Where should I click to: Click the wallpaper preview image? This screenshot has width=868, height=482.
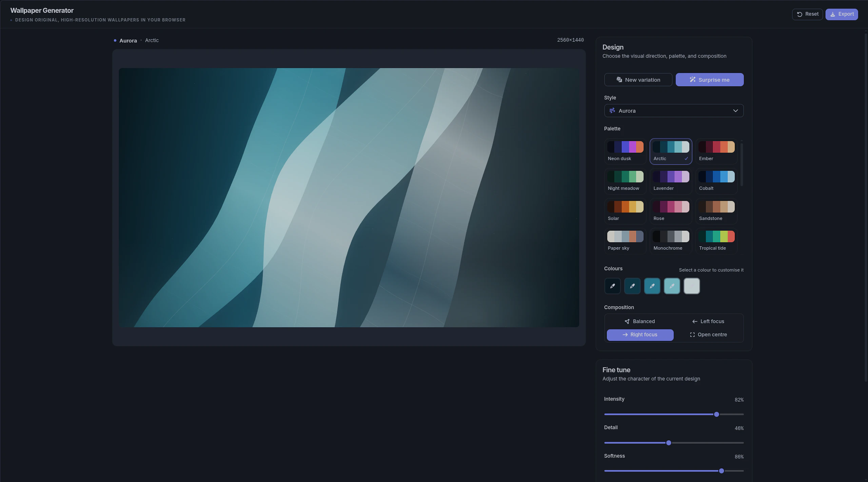(349, 198)
